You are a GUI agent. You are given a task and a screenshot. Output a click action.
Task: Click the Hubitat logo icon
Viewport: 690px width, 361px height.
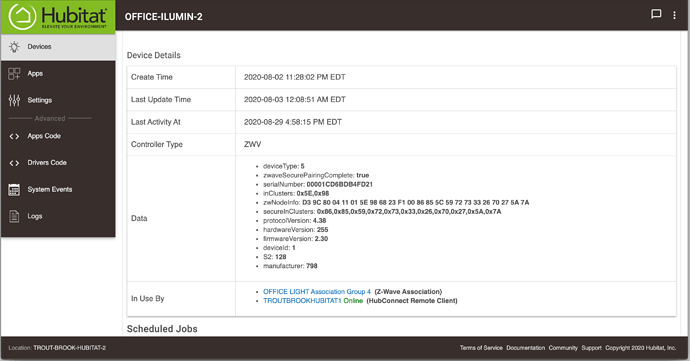pyautogui.click(x=22, y=17)
